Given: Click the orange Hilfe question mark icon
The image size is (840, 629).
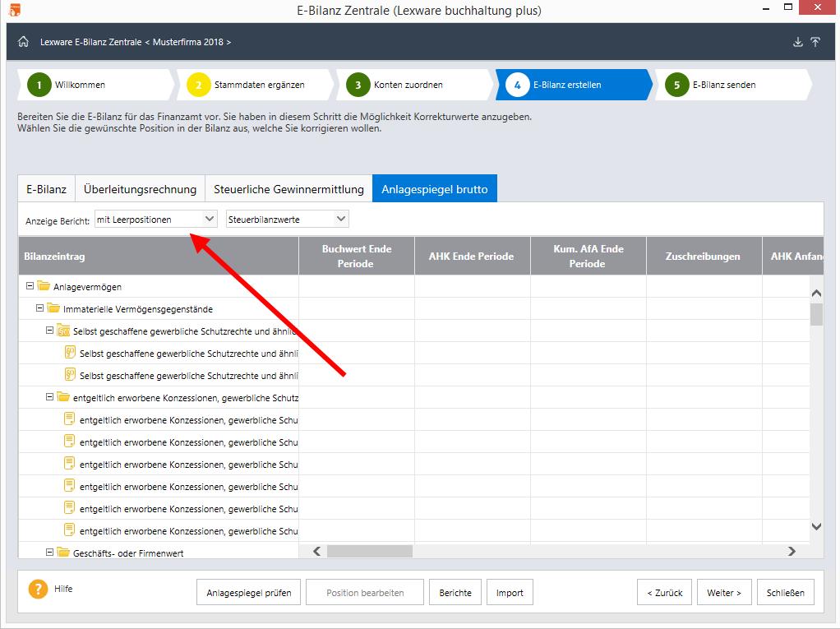Looking at the screenshot, I should [38, 589].
